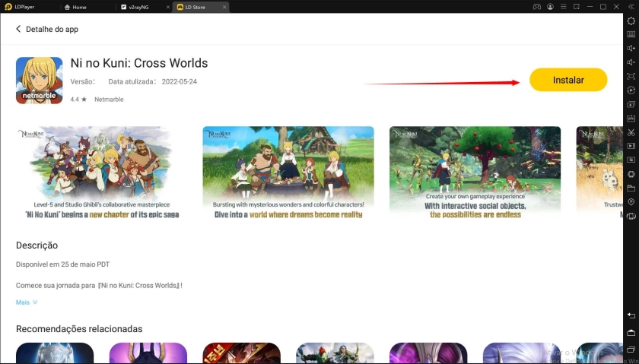Click the scissors screenshot icon

631,132
